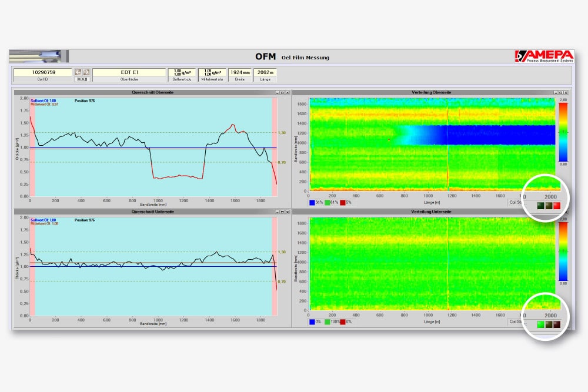This screenshot has width=588, height=392.
Task: Click the green status indicator light on Verteilung Unterseite
Action: coord(540,324)
